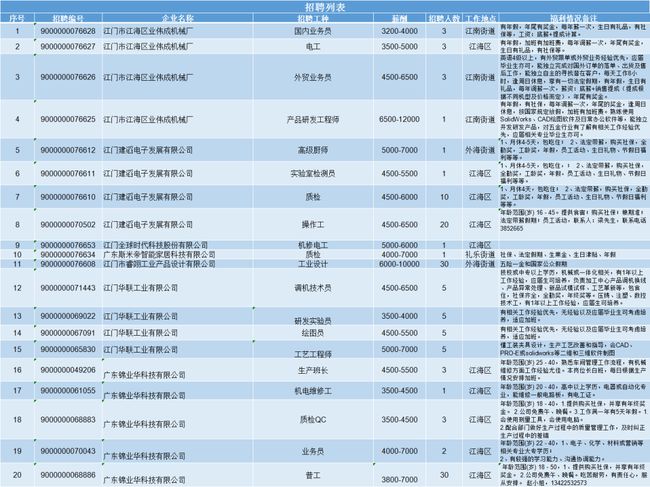The image size is (650, 487).
Task: Click recruitment ID 9000000076627
Action: point(68,46)
